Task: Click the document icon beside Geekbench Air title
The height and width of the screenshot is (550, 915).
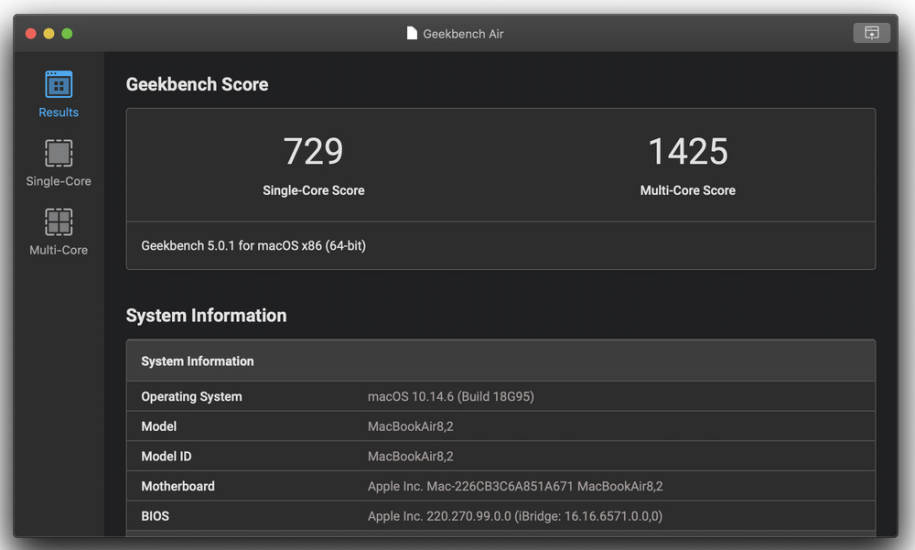Action: [411, 33]
